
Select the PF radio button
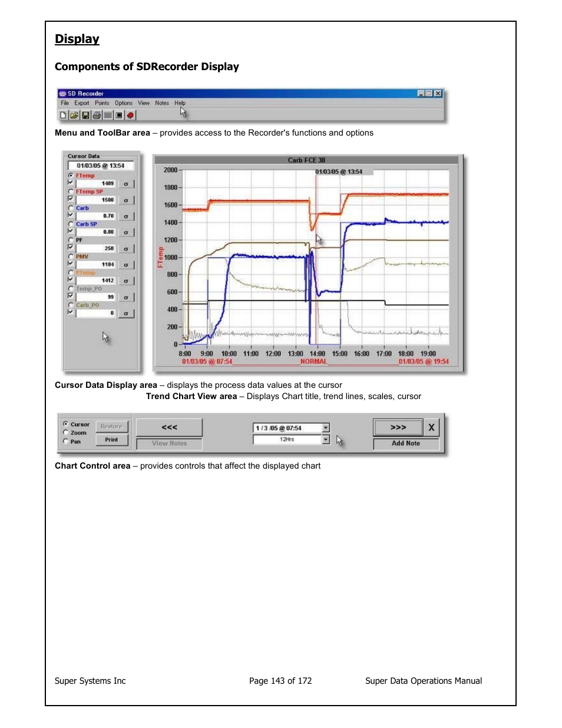coord(71,240)
